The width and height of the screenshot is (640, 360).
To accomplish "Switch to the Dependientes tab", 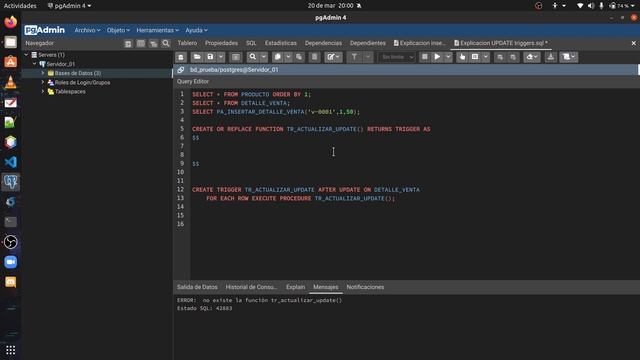I will pyautogui.click(x=368, y=43).
